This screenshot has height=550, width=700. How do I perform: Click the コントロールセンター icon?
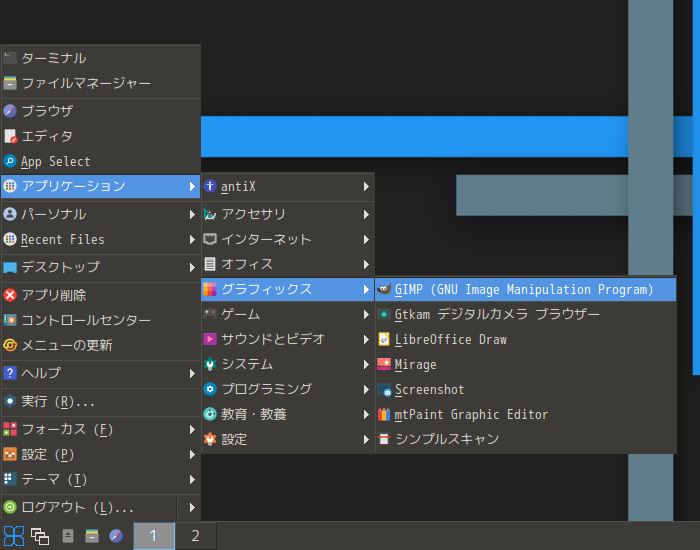(x=10, y=320)
